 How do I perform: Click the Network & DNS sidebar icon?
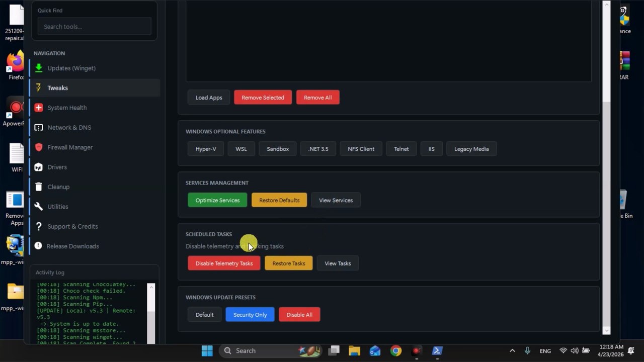coord(38,128)
